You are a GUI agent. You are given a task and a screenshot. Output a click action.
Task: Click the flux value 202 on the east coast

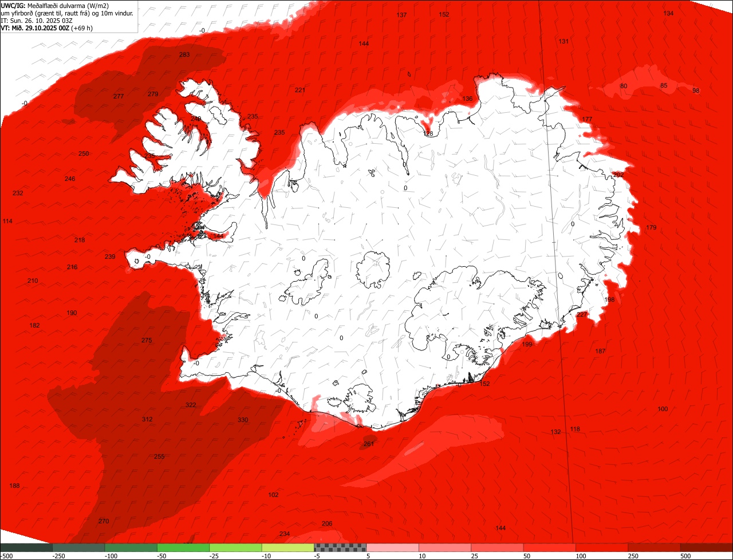click(x=618, y=175)
